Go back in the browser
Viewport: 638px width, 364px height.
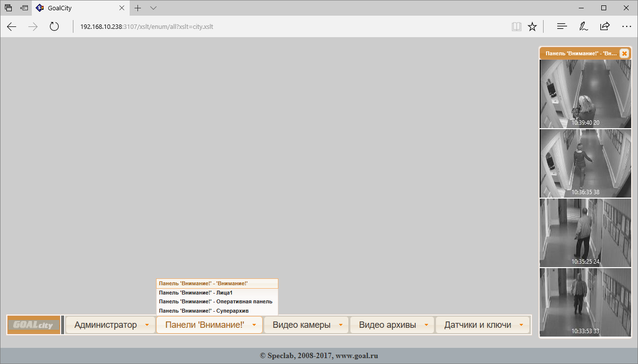pyautogui.click(x=12, y=26)
